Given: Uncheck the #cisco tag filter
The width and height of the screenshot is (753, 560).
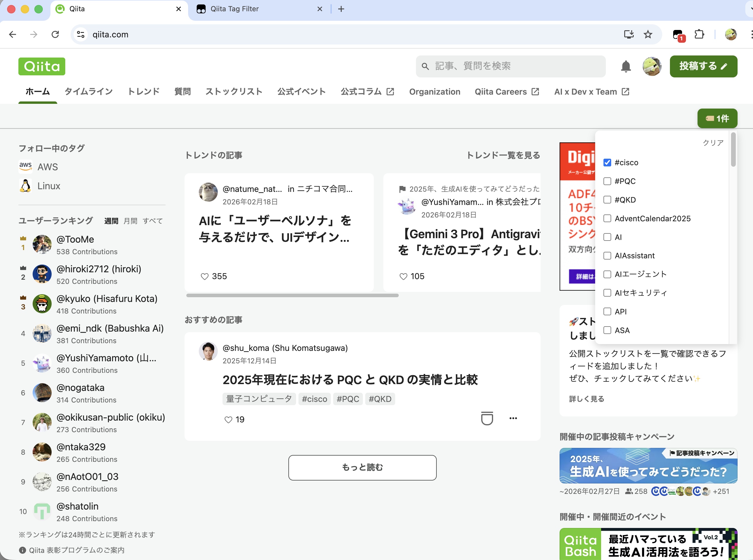Looking at the screenshot, I should [607, 162].
